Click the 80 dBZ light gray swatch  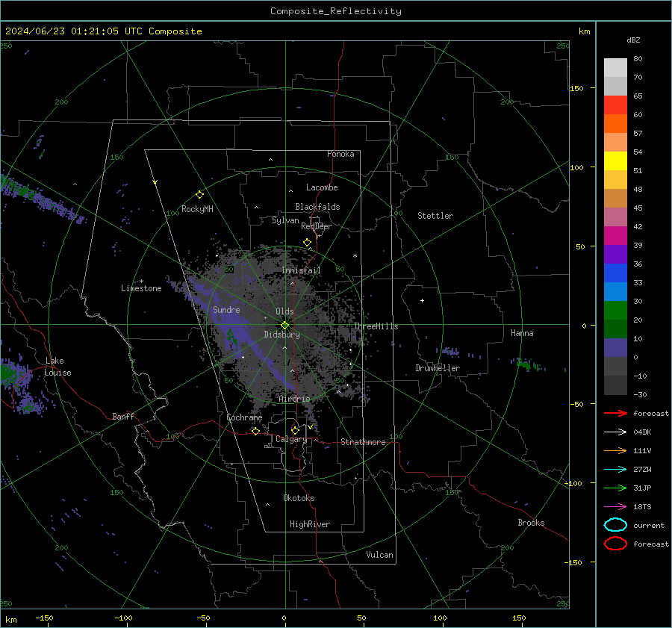pos(615,67)
